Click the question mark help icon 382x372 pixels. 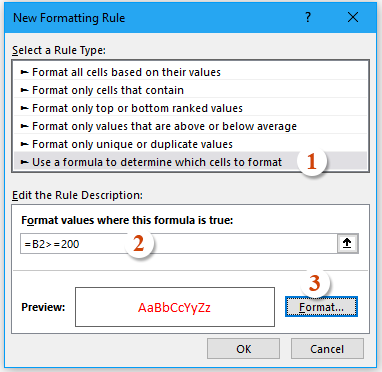point(308,17)
